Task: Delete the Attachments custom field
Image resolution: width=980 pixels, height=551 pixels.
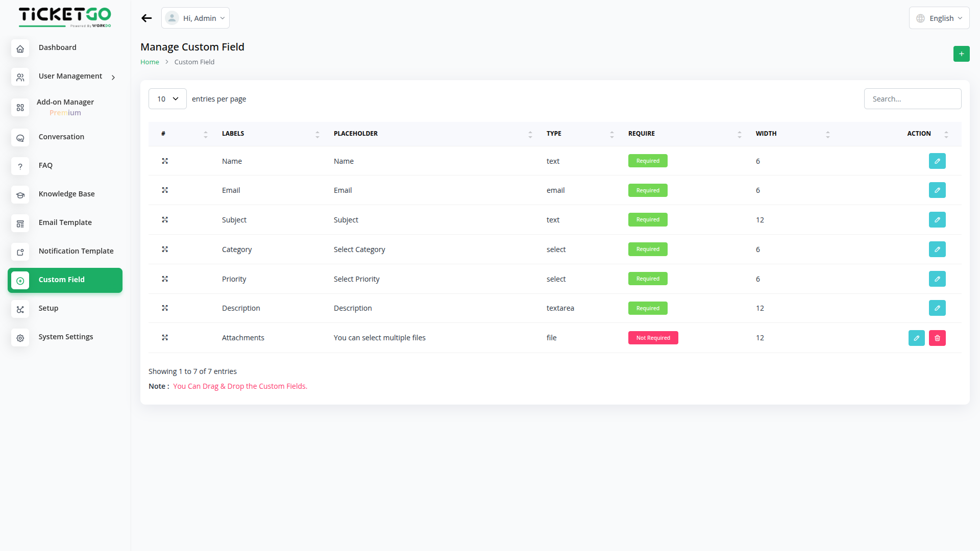Action: (937, 338)
